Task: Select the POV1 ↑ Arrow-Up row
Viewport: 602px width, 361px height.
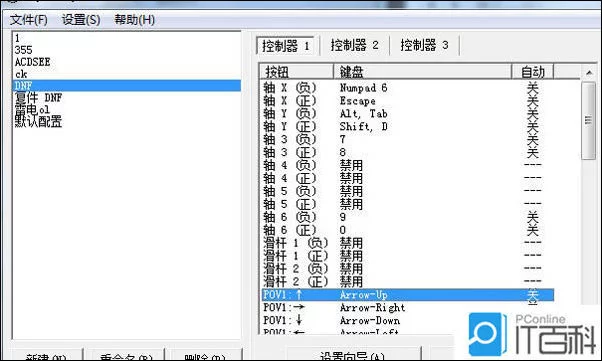Action: point(408,295)
